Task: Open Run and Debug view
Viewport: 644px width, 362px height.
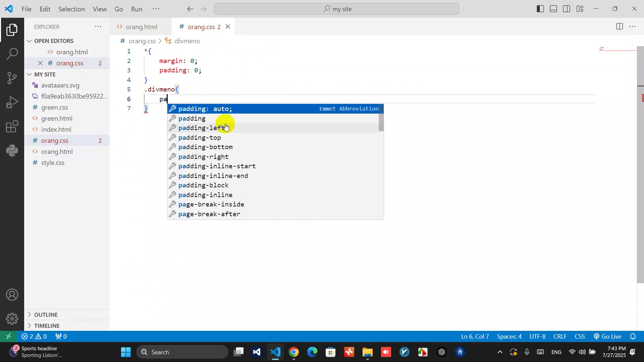Action: [12, 102]
